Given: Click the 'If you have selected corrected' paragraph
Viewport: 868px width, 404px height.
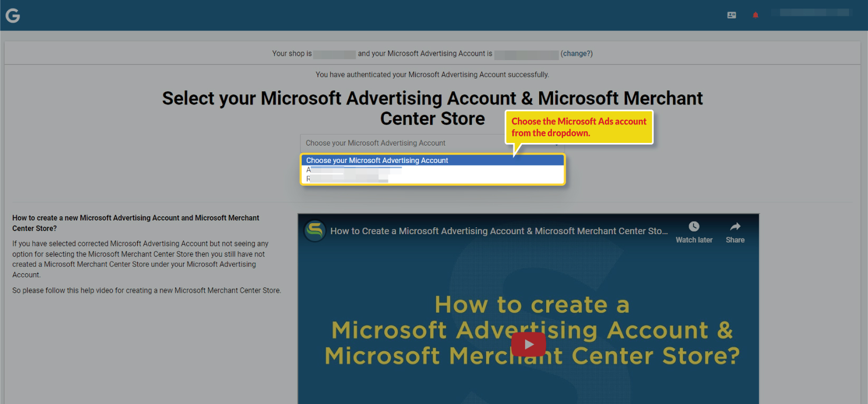Looking at the screenshot, I should pyautogui.click(x=140, y=259).
